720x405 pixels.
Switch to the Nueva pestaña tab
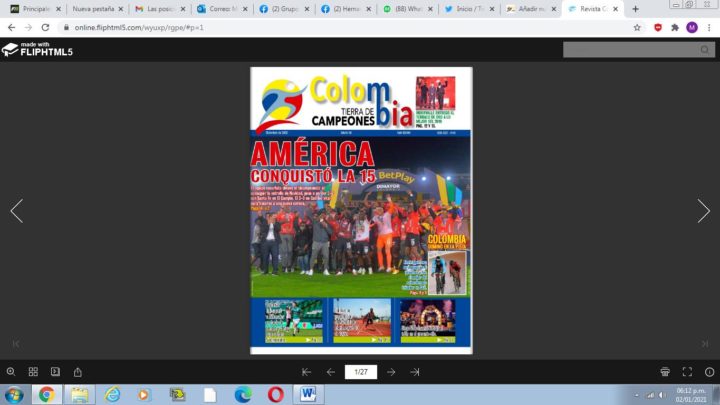(97, 9)
